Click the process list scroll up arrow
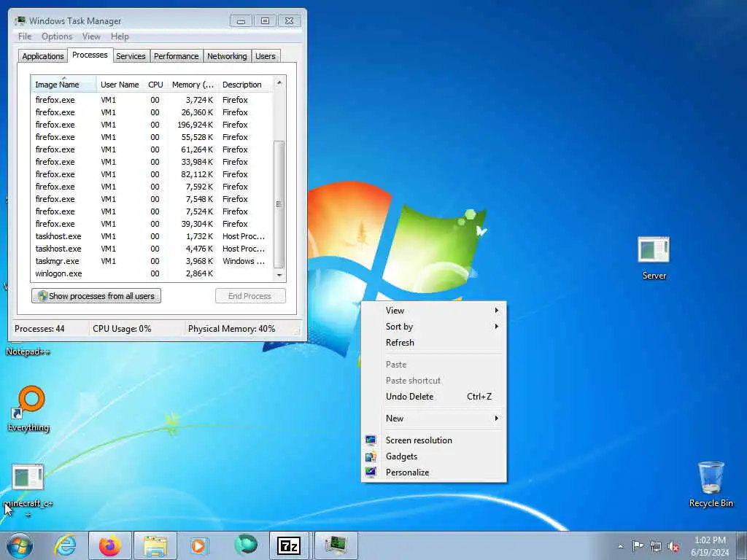 click(x=279, y=82)
